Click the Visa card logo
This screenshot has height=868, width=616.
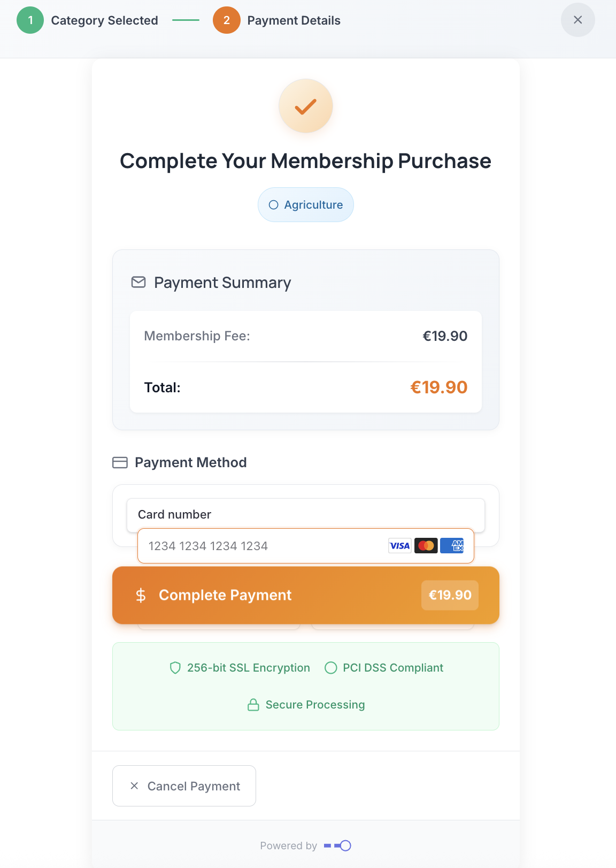399,546
